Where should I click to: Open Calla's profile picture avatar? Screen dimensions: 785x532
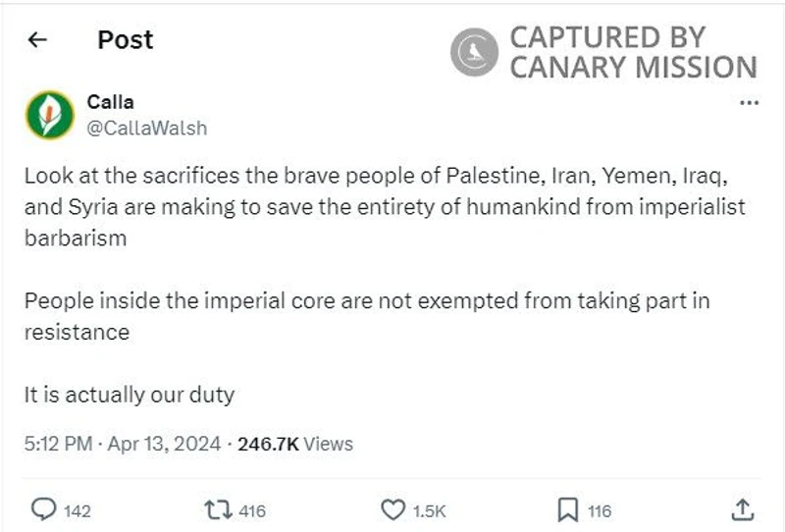pos(49,115)
